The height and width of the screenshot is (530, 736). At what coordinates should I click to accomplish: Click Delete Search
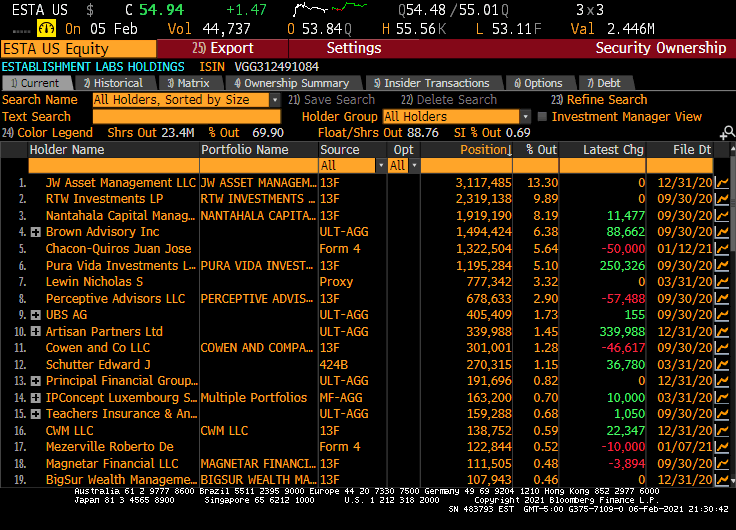pyautogui.click(x=449, y=100)
